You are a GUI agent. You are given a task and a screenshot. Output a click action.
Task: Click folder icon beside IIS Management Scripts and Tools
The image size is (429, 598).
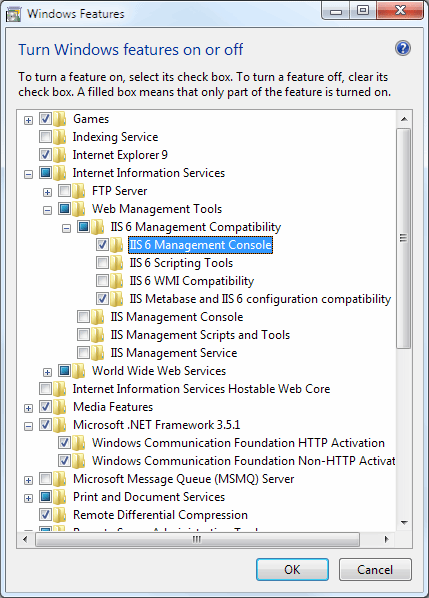coord(98,335)
